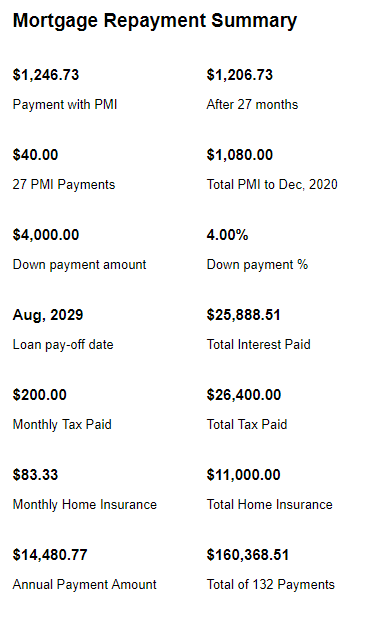
Task: Click the 4.00% down payment percentage
Action: (227, 235)
